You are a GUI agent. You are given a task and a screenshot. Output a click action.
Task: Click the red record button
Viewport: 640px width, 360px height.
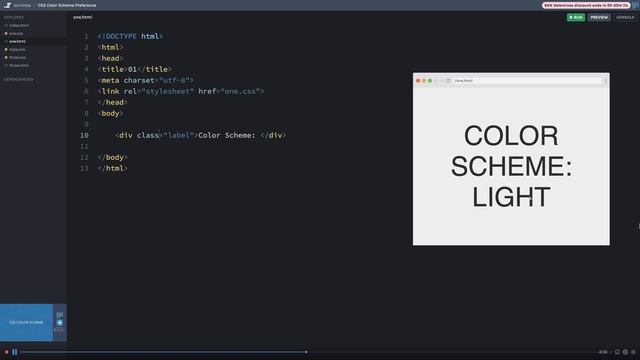tap(6, 352)
